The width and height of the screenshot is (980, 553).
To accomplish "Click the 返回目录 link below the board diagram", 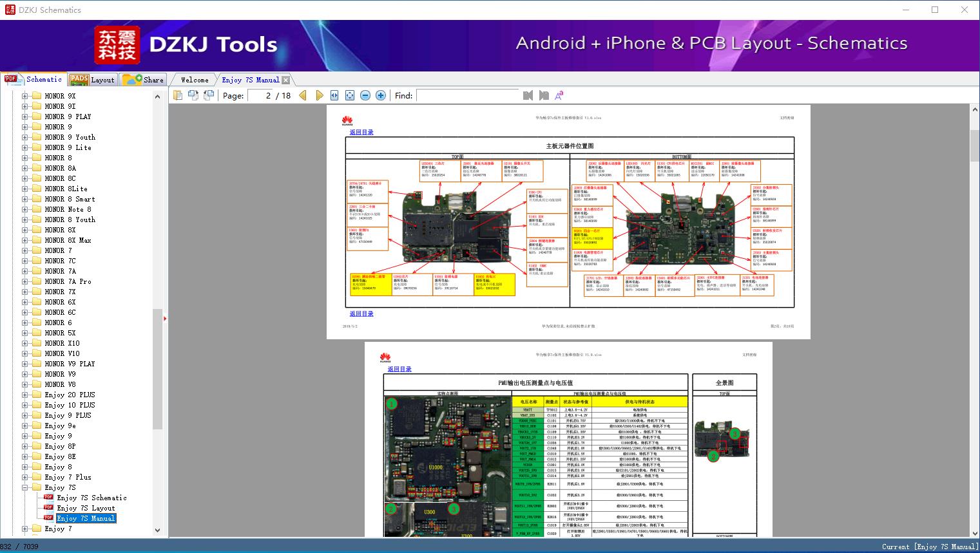I will pyautogui.click(x=361, y=314).
